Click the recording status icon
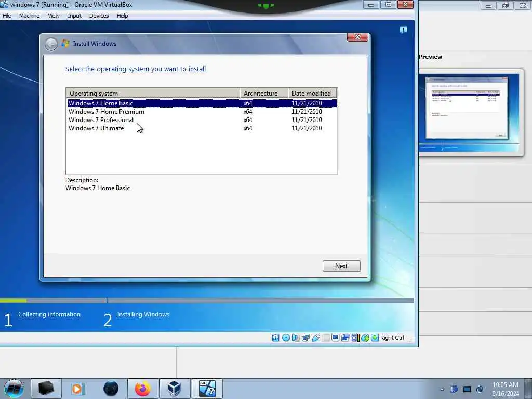This screenshot has height=399, width=532. [345, 338]
